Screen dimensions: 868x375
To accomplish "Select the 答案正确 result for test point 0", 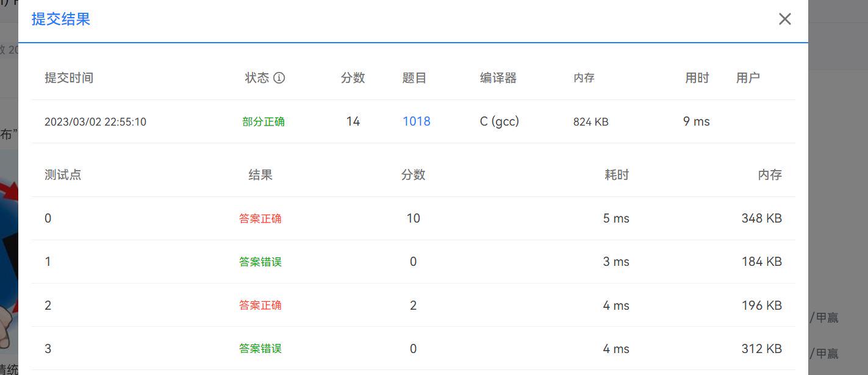I will pos(259,218).
